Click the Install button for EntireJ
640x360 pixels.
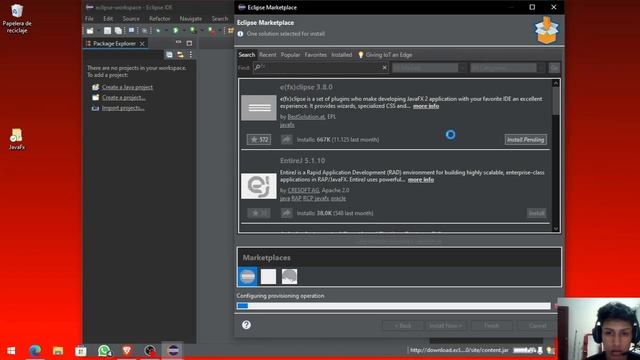tap(536, 213)
